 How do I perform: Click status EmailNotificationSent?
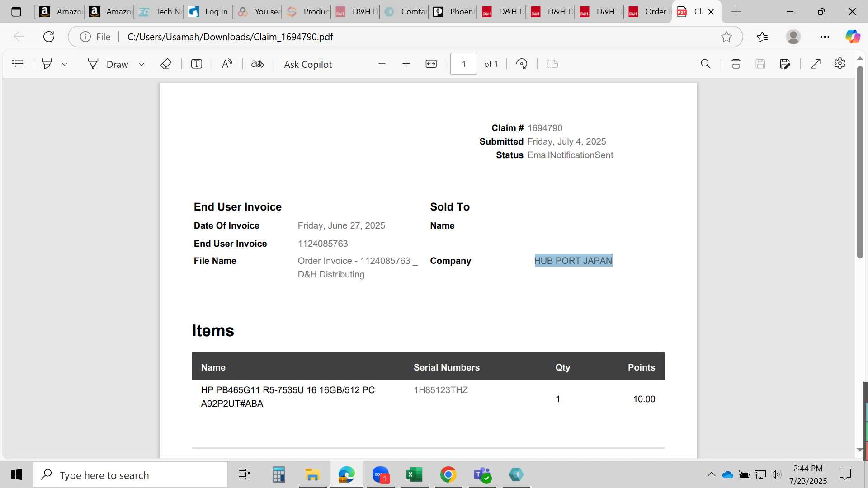[570, 155]
